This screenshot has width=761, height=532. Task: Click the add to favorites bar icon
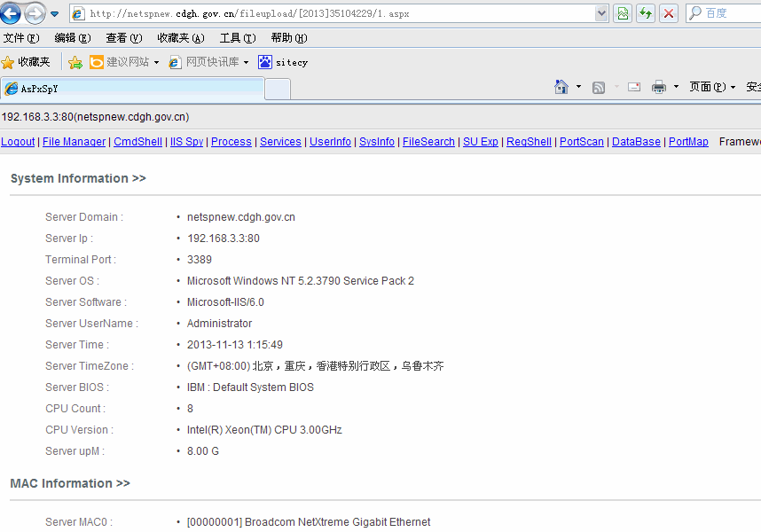75,62
